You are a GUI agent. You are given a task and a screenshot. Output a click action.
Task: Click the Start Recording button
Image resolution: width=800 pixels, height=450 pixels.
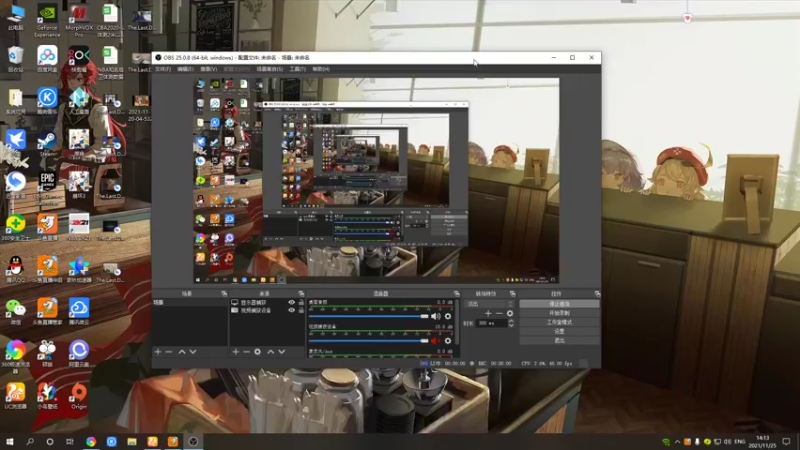[559, 313]
